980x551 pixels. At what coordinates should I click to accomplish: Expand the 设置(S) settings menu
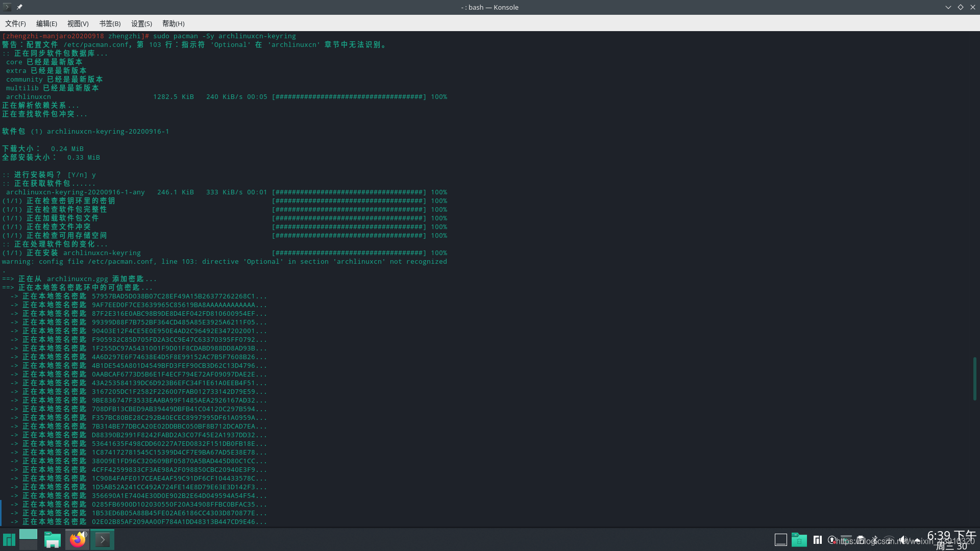[x=141, y=23]
